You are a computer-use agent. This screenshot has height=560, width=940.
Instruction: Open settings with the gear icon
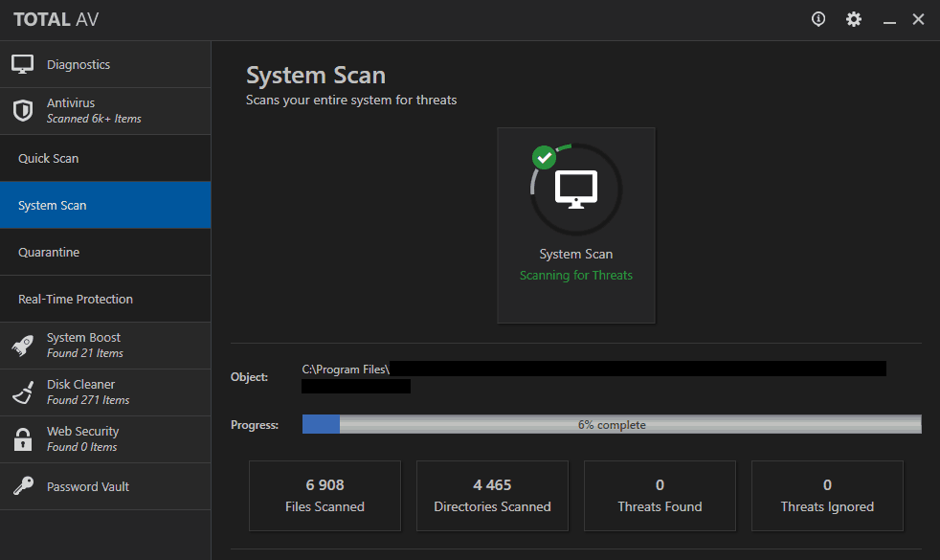854,18
